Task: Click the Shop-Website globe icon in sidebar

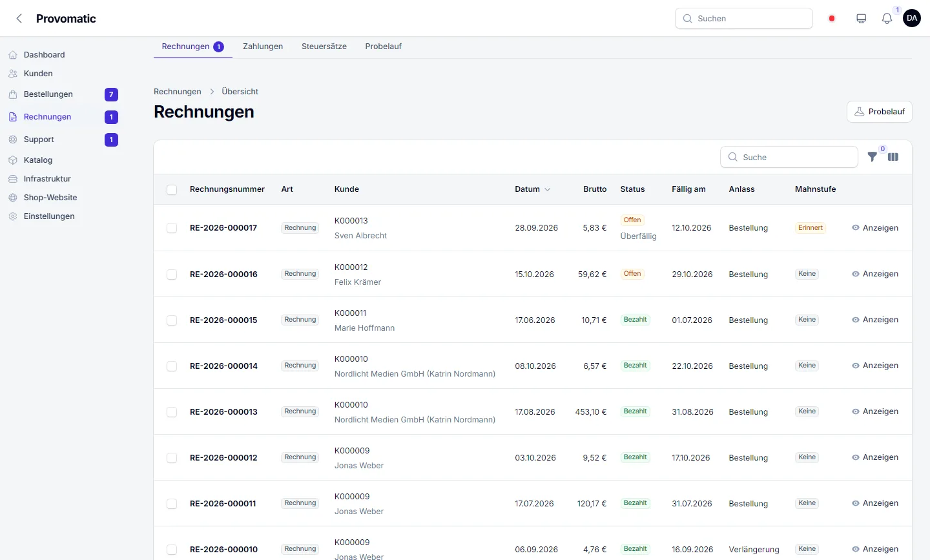Action: pos(13,198)
